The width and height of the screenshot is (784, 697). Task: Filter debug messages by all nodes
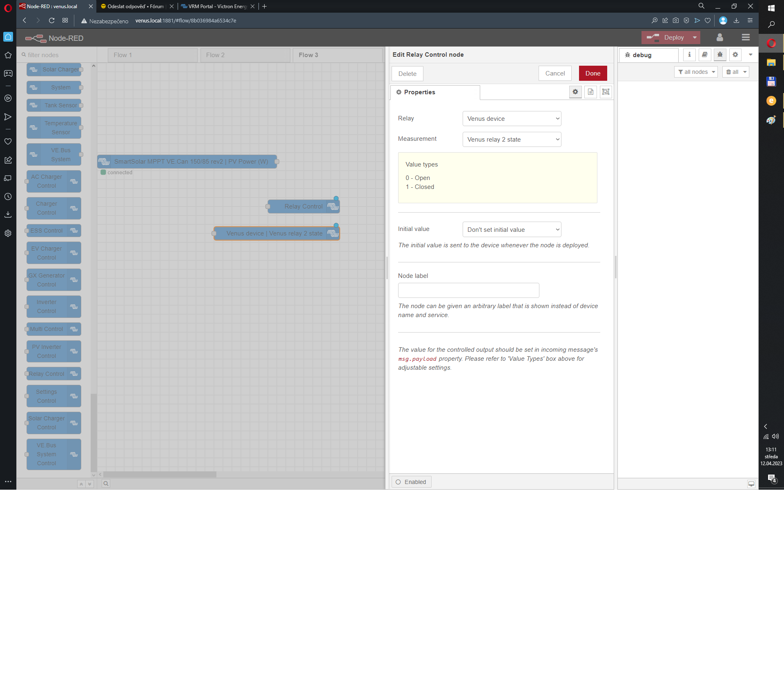[696, 72]
